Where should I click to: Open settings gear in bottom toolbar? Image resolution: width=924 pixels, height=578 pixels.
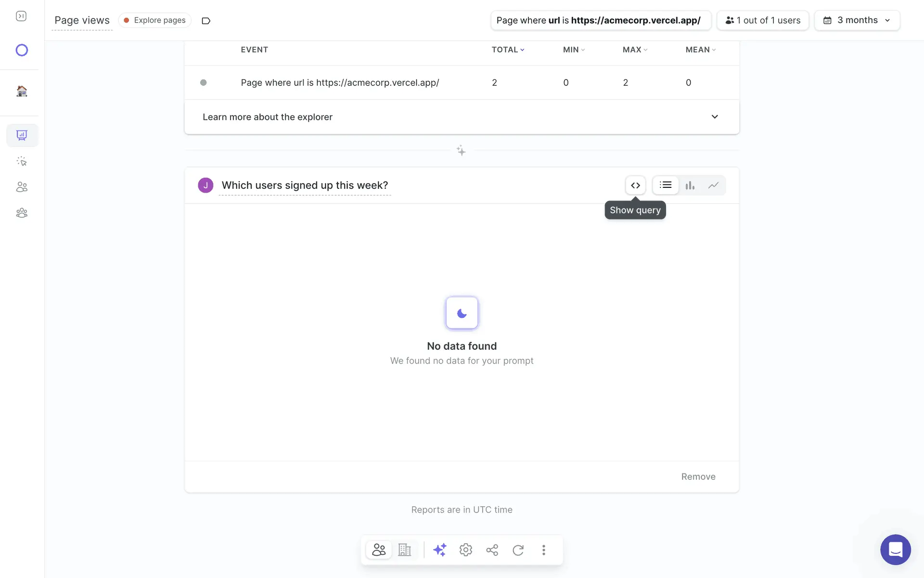465,550
